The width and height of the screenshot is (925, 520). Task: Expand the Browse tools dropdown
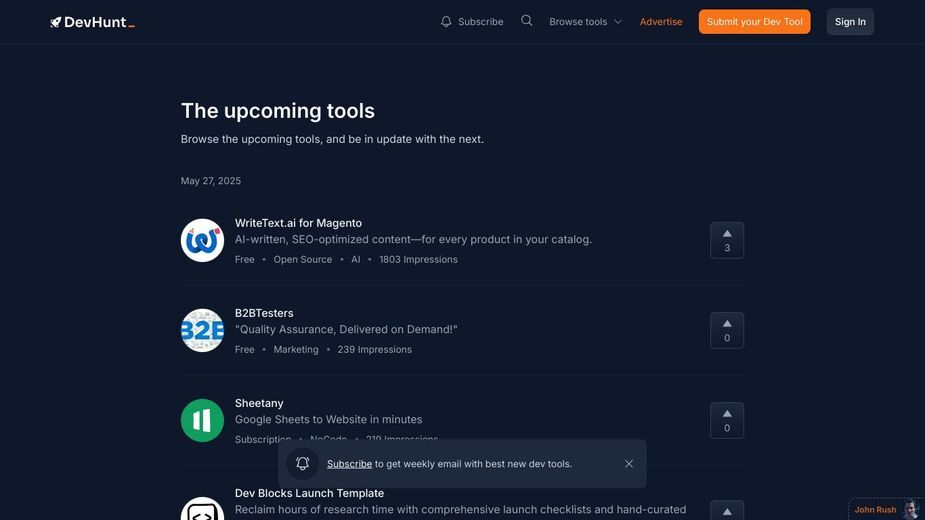[x=585, y=22]
